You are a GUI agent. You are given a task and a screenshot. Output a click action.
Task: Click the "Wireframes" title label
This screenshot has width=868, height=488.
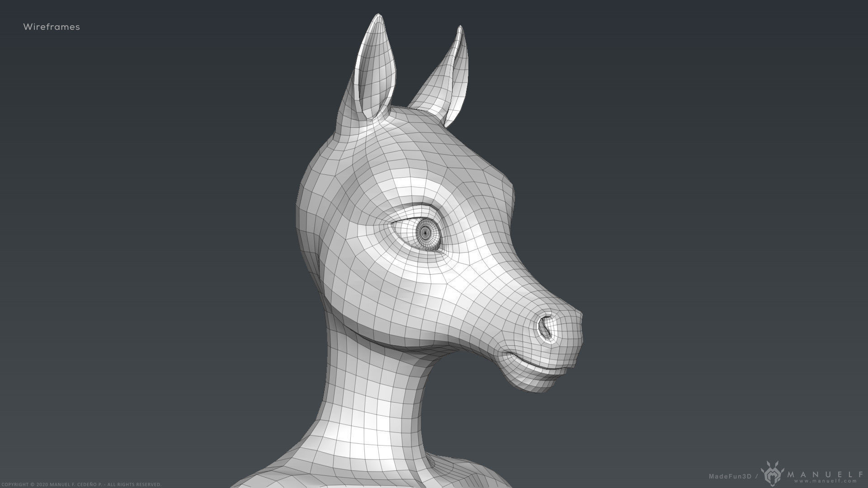(x=52, y=27)
